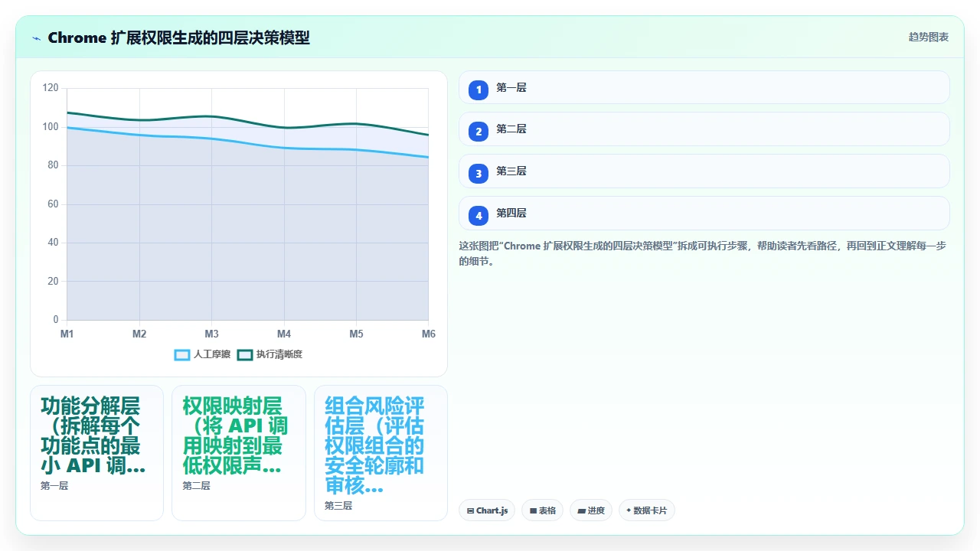Click the number 1 badge for 第一层
This screenshot has height=551, width=980.
[479, 90]
